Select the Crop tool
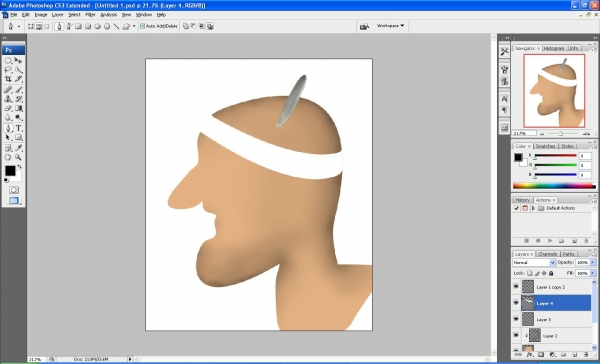This screenshot has height=364, width=600. [8, 79]
